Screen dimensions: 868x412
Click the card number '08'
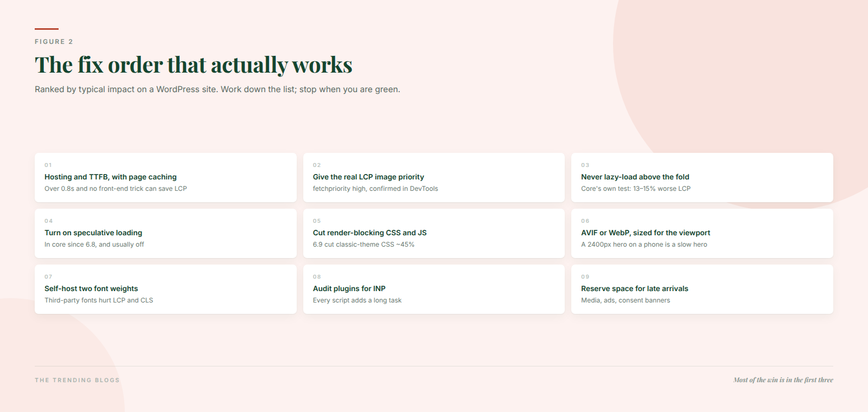pyautogui.click(x=317, y=276)
